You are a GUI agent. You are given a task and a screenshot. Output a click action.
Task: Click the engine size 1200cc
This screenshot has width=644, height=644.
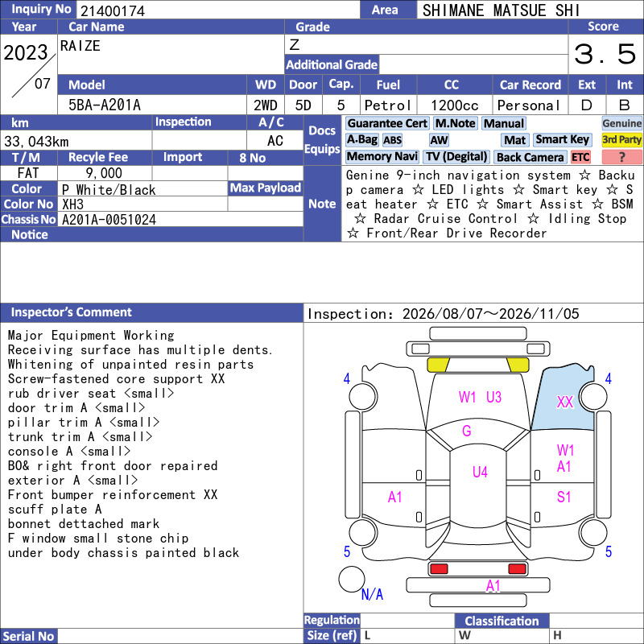tap(454, 105)
